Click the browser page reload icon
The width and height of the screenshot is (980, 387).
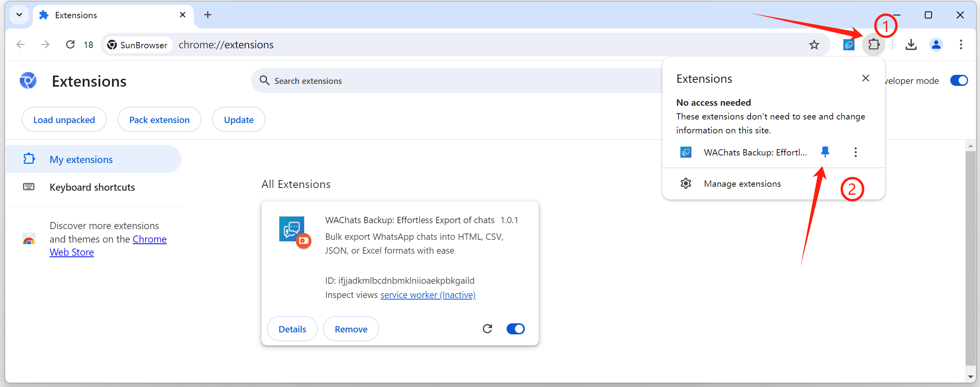coord(70,45)
